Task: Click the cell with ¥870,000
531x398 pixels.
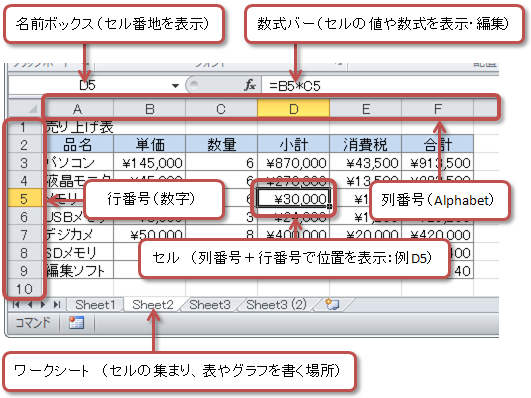Action: pos(294,163)
